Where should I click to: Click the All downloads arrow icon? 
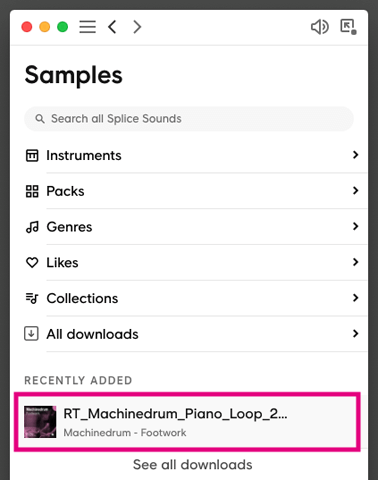point(31,334)
